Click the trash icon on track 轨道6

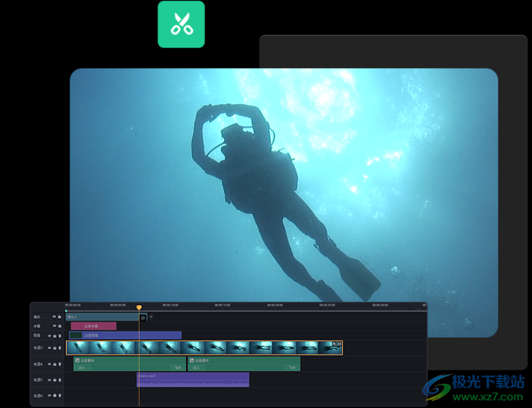[60, 396]
